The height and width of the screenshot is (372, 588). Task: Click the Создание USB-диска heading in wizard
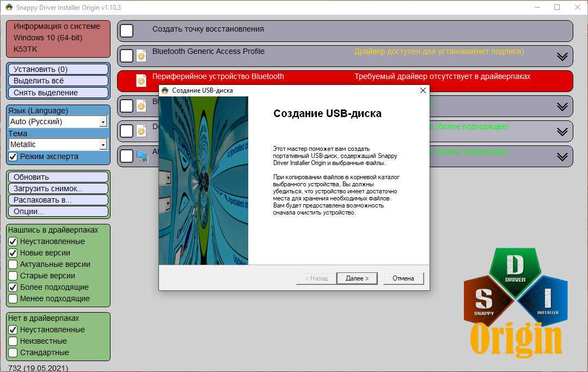(x=327, y=113)
